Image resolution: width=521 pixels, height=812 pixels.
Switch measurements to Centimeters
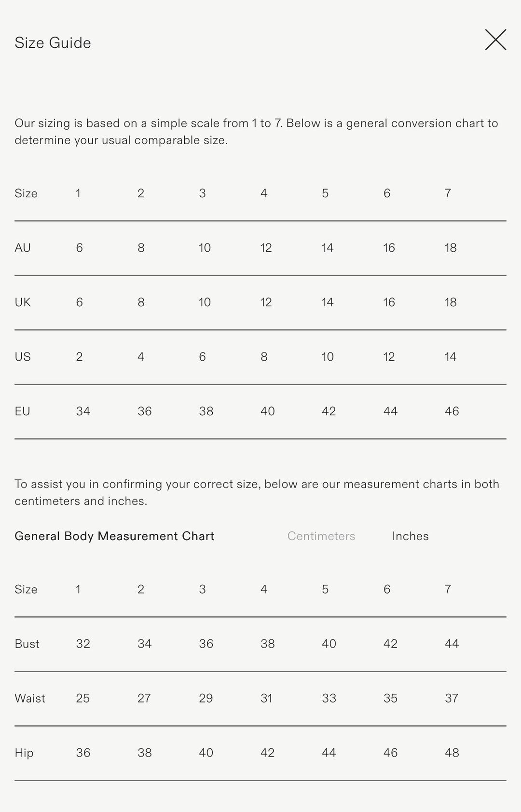click(321, 536)
